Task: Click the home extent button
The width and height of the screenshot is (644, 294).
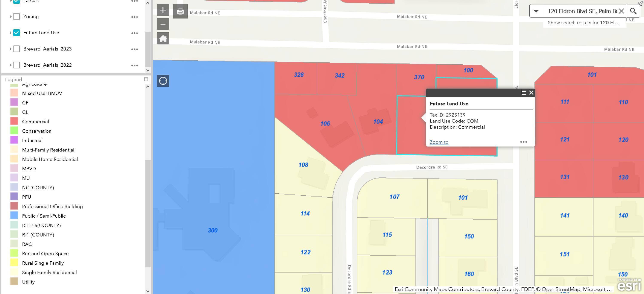Action: click(x=163, y=38)
